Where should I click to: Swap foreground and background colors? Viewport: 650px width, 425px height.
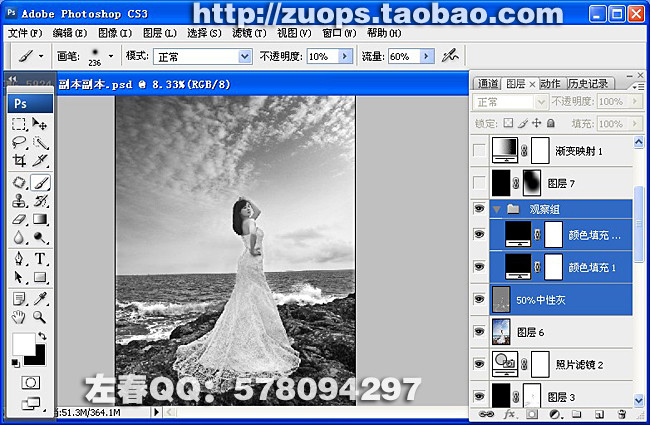[42, 335]
